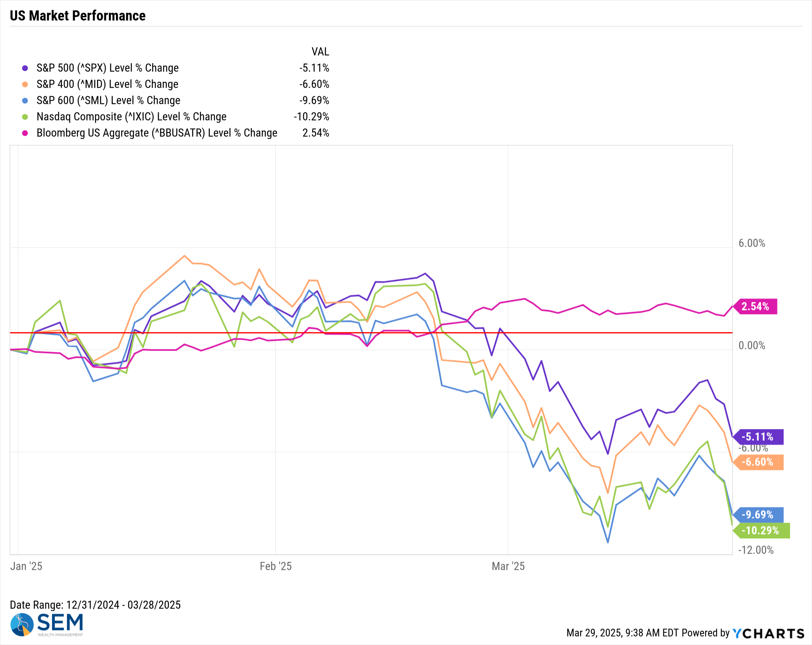Screen dimensions: 812x645
Task: Click the -9.69% blue end-value flag
Action: point(758,515)
